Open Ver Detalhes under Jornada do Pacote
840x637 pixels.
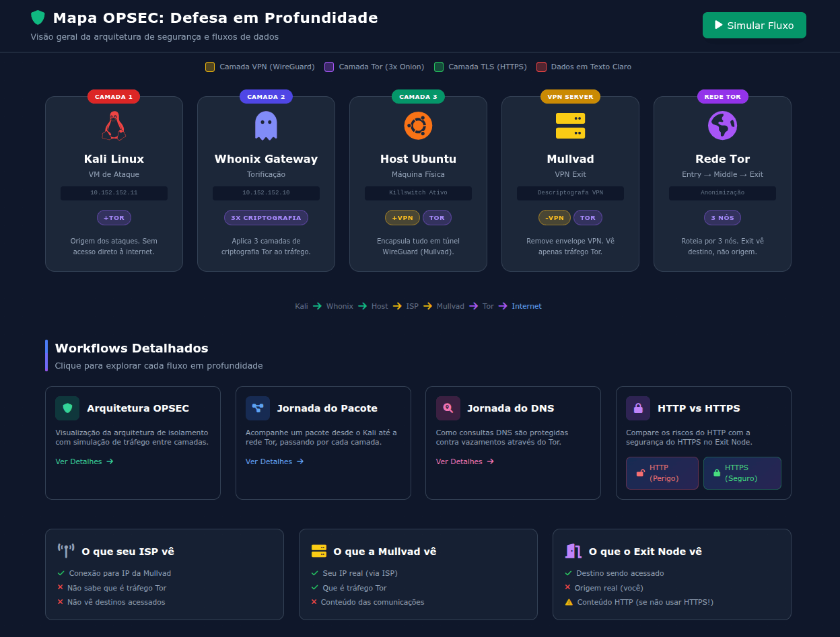(x=275, y=461)
